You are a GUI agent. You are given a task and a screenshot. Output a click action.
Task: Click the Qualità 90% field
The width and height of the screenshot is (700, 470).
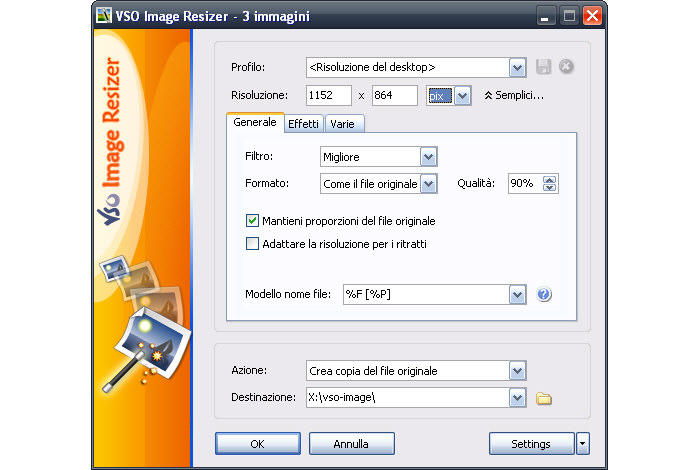525,183
